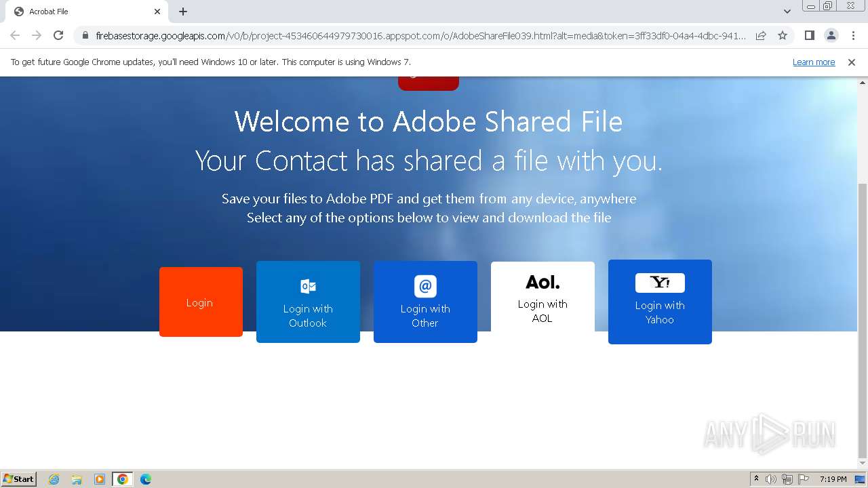Open Chrome's three-dot menu
This screenshot has height=488, width=868.
click(853, 35)
